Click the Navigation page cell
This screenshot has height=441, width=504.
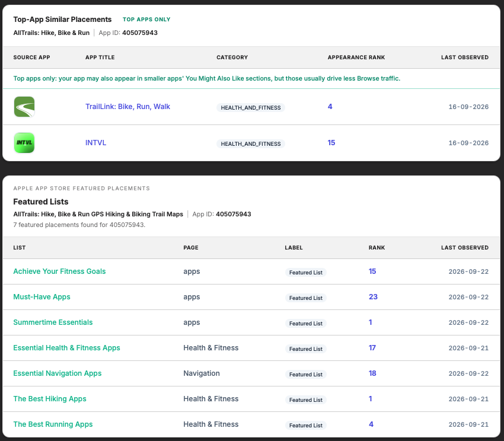[x=202, y=373]
